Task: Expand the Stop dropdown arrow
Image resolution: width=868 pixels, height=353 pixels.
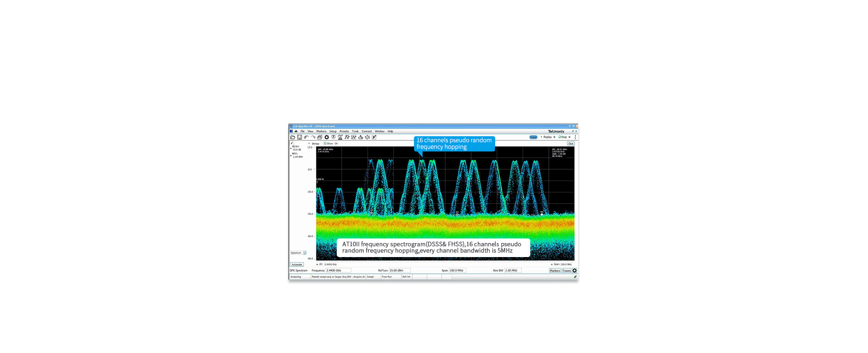Action: (570, 137)
